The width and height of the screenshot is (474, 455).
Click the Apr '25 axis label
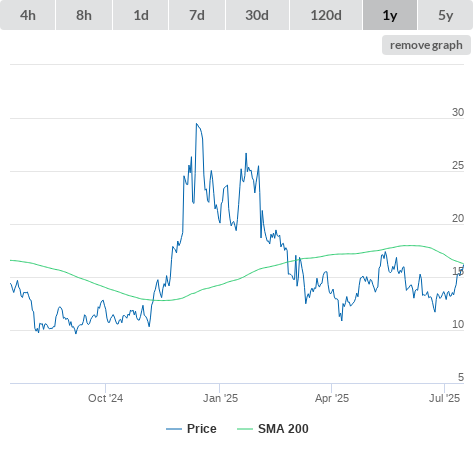click(332, 398)
